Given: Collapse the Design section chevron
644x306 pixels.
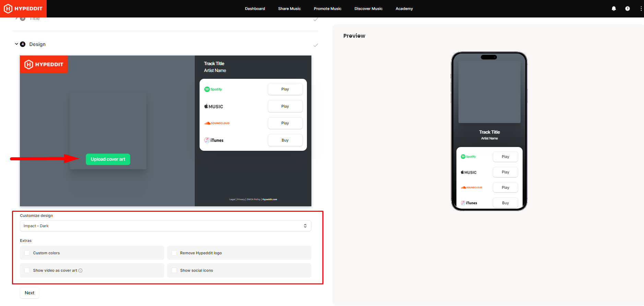Looking at the screenshot, I should click(x=16, y=44).
